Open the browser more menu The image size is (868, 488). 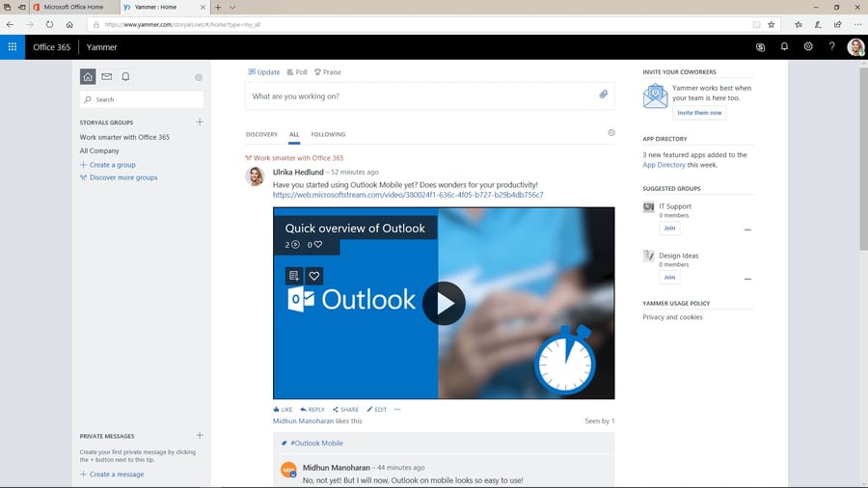click(x=857, y=24)
